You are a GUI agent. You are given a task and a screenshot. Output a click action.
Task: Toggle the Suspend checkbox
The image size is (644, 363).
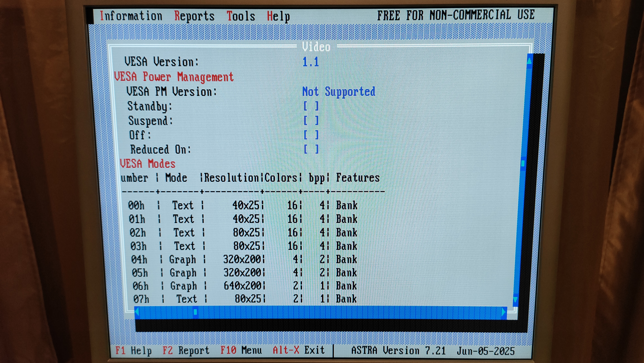311,120
